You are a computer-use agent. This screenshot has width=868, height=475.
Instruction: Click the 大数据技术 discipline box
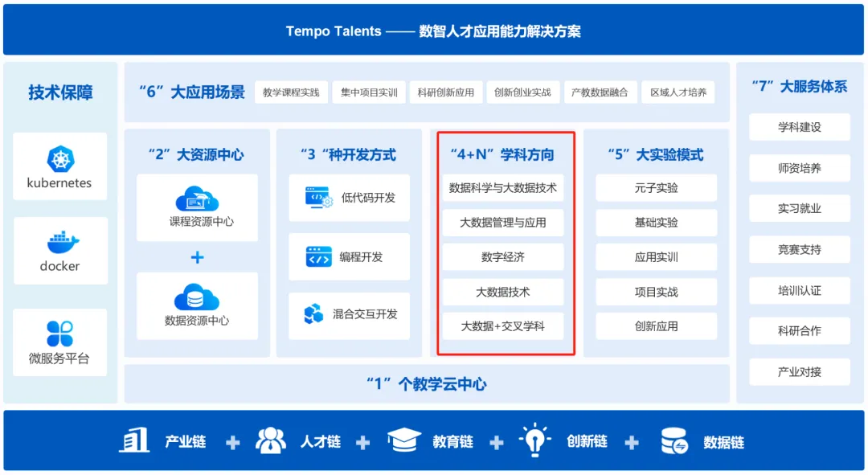click(502, 292)
